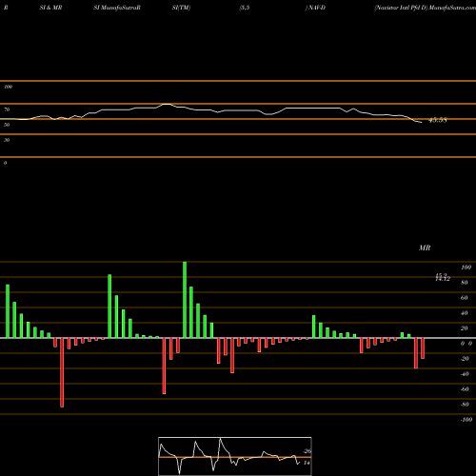Click the 'SI(TM)' header text
476x476 pixels.
[181, 8]
